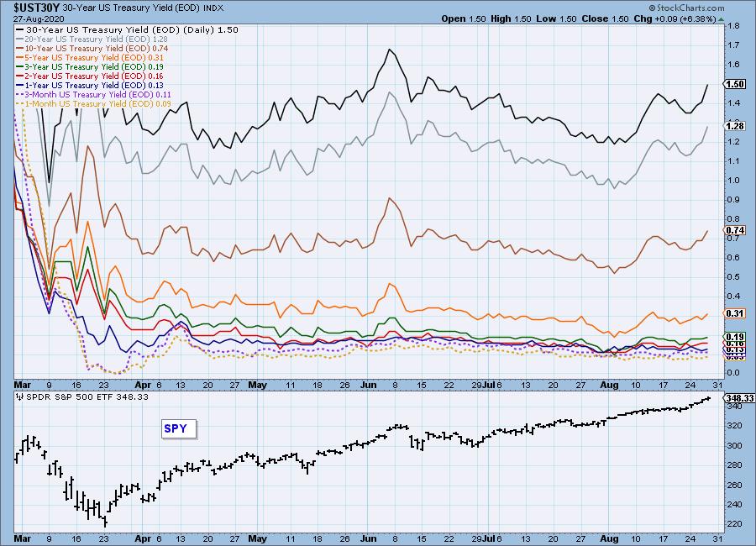Click the 300 label on the SPY price axis
The image size is (756, 546).
[734, 445]
